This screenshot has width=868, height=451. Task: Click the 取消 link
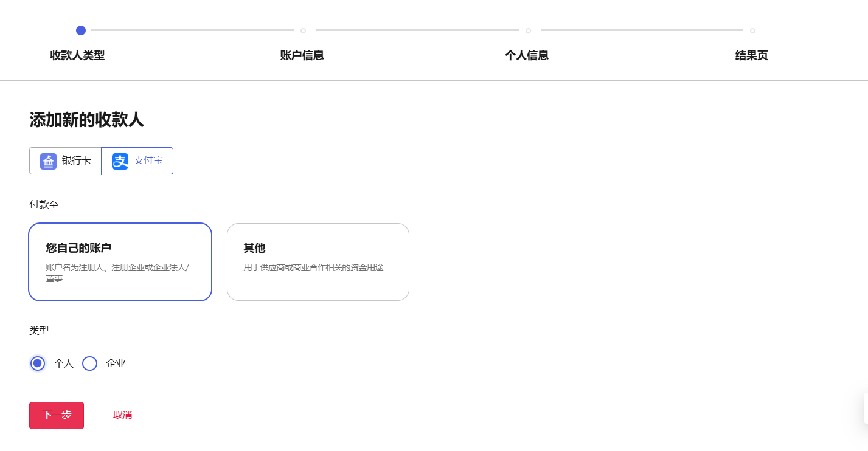(x=122, y=415)
